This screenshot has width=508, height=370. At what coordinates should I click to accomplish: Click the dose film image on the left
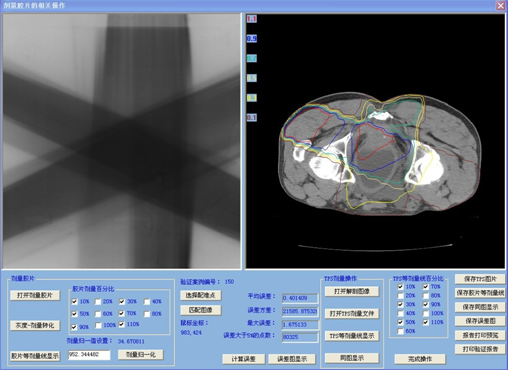tap(121, 141)
